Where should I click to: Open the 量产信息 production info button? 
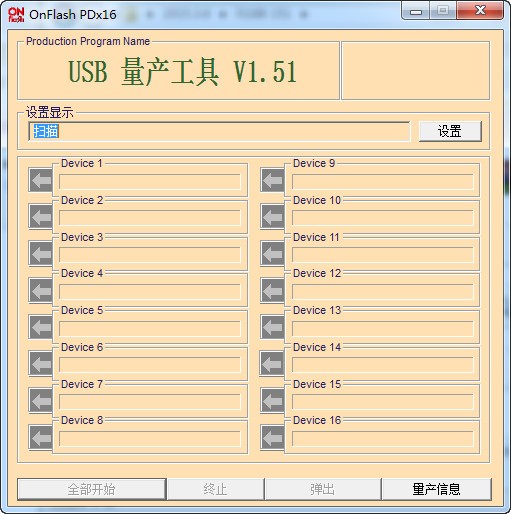pos(437,489)
